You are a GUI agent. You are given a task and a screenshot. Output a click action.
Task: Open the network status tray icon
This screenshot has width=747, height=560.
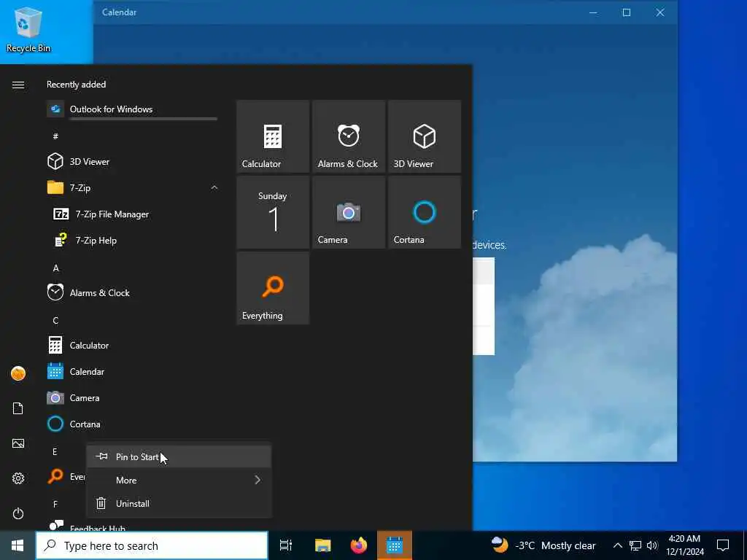pos(635,545)
